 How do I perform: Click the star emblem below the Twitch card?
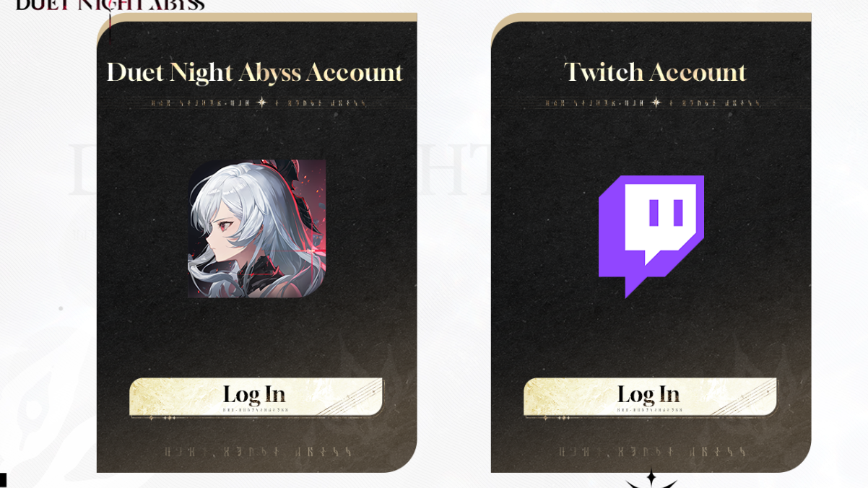651,479
